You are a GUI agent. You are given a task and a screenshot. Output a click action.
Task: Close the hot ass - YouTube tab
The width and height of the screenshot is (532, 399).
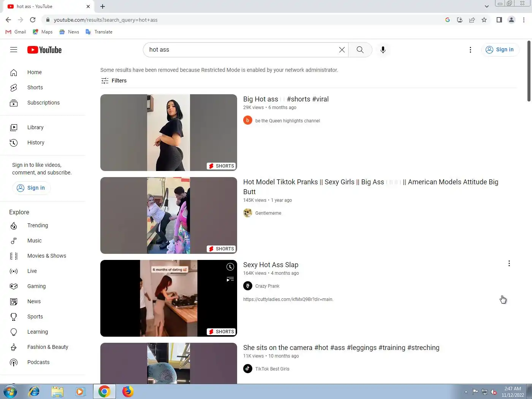pyautogui.click(x=88, y=6)
